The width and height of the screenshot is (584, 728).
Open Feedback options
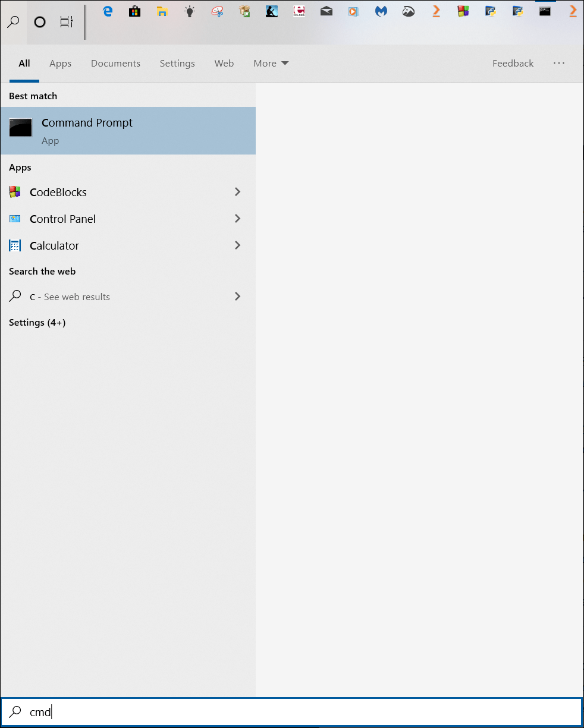click(513, 63)
